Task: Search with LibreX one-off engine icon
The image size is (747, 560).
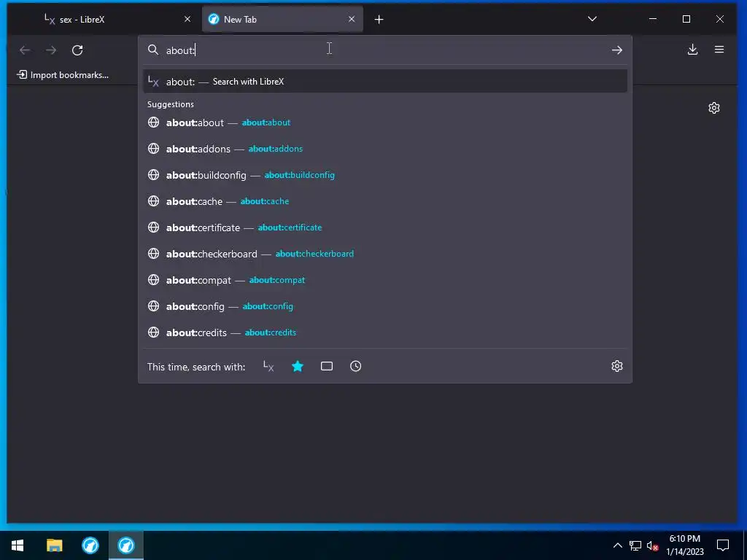Action: [x=268, y=366]
